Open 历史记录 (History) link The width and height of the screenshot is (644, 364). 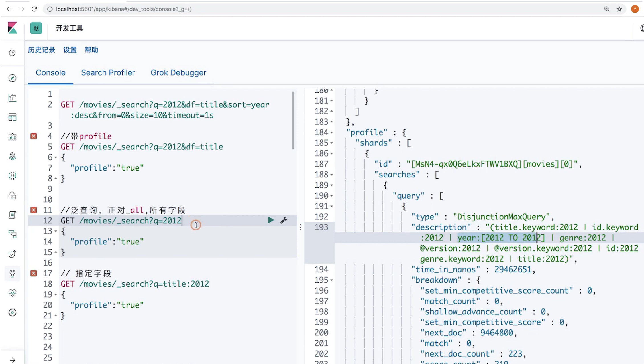coord(42,50)
